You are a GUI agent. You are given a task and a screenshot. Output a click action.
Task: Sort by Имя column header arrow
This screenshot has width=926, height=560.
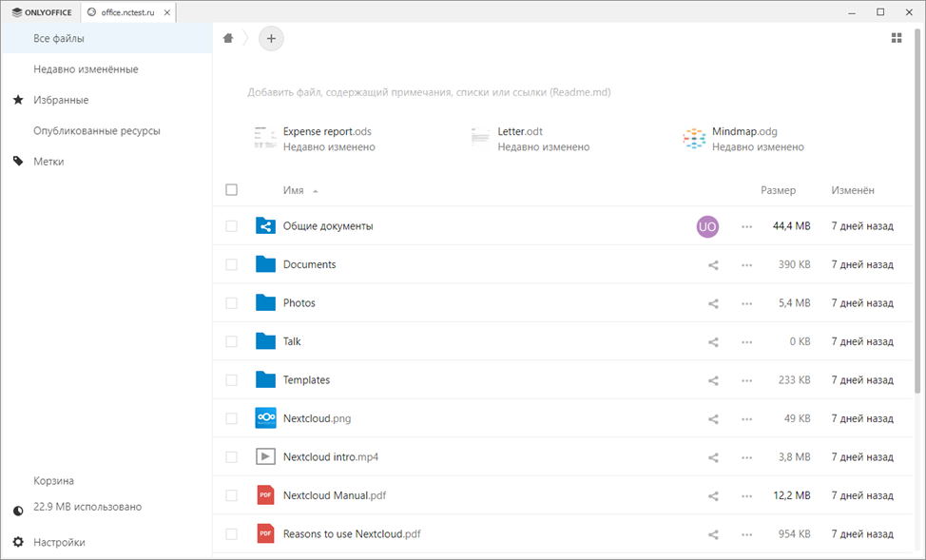click(315, 191)
